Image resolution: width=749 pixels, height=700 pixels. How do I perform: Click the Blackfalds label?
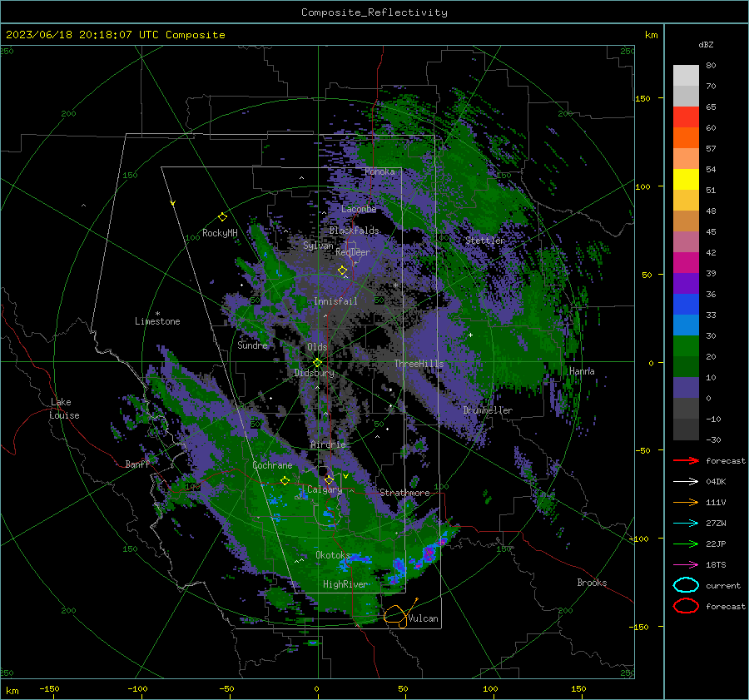click(x=354, y=231)
